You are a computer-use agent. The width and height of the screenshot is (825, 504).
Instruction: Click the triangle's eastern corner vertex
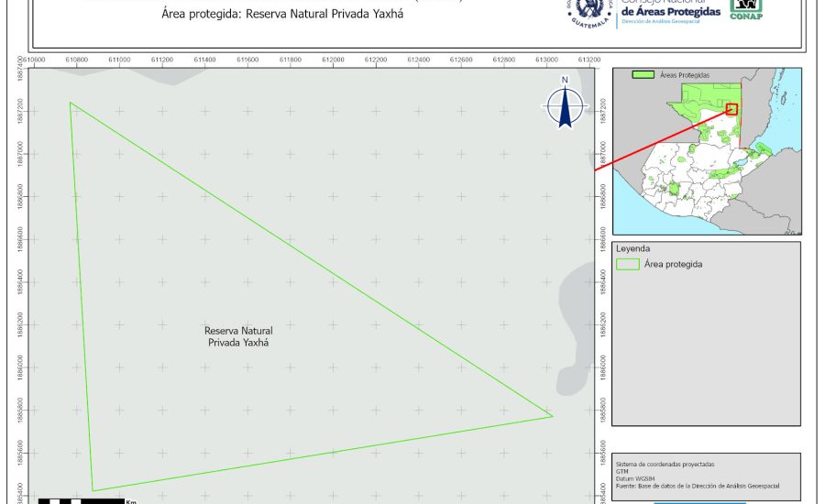tap(553, 416)
